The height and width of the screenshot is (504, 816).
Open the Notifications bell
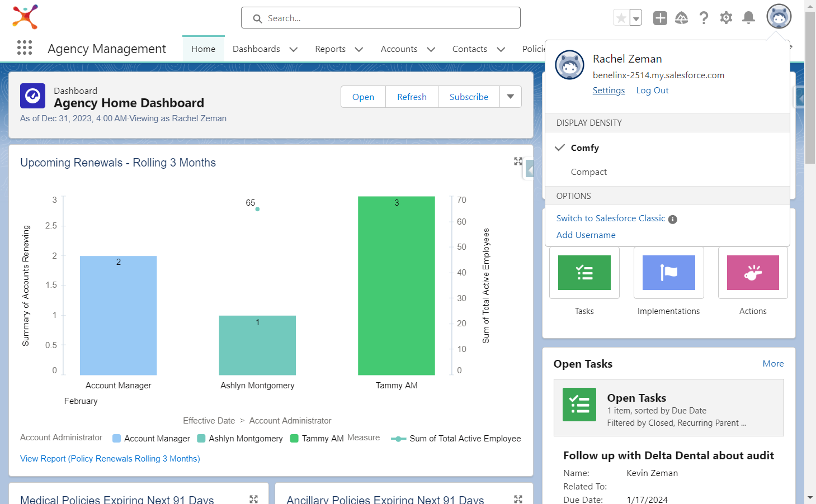pyautogui.click(x=748, y=18)
